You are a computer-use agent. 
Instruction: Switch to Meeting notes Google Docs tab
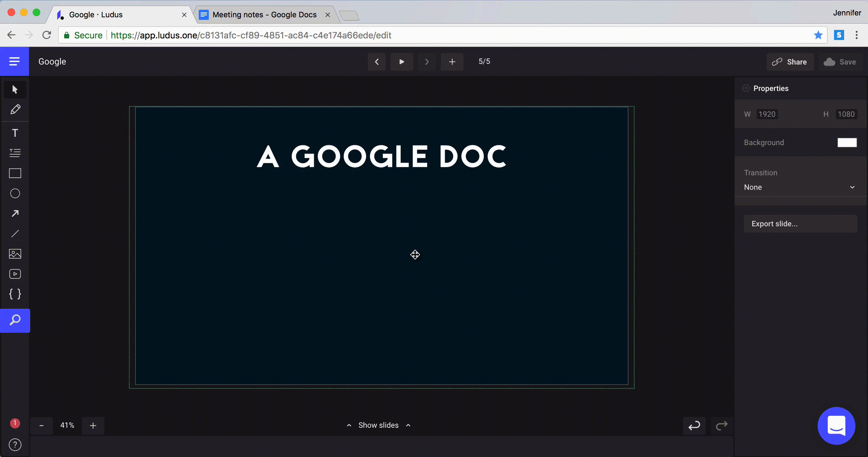264,15
